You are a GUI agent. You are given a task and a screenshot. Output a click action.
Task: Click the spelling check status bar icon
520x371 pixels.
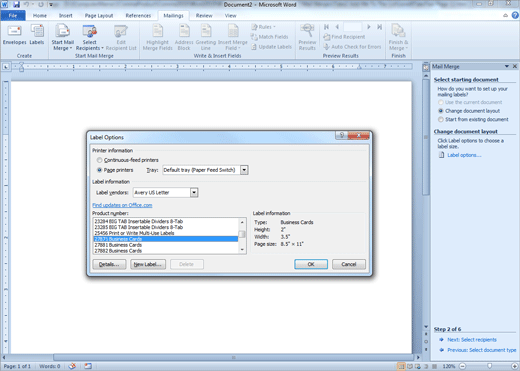click(x=72, y=366)
